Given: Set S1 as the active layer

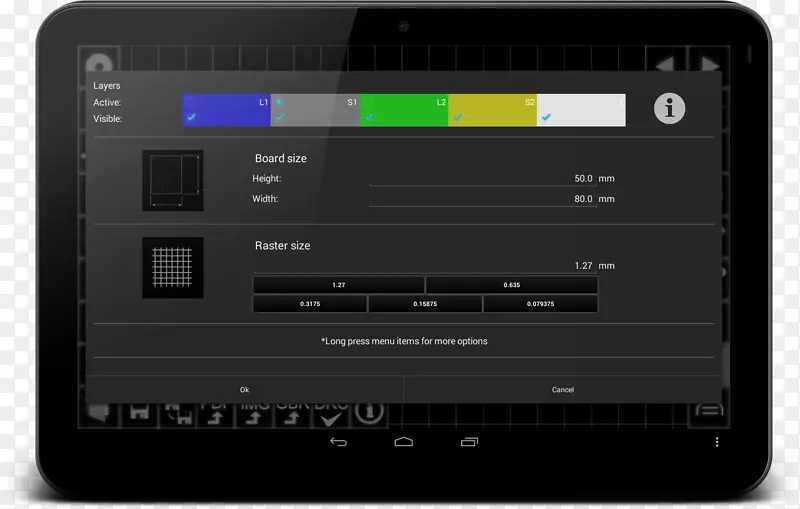Looking at the screenshot, I should point(280,102).
